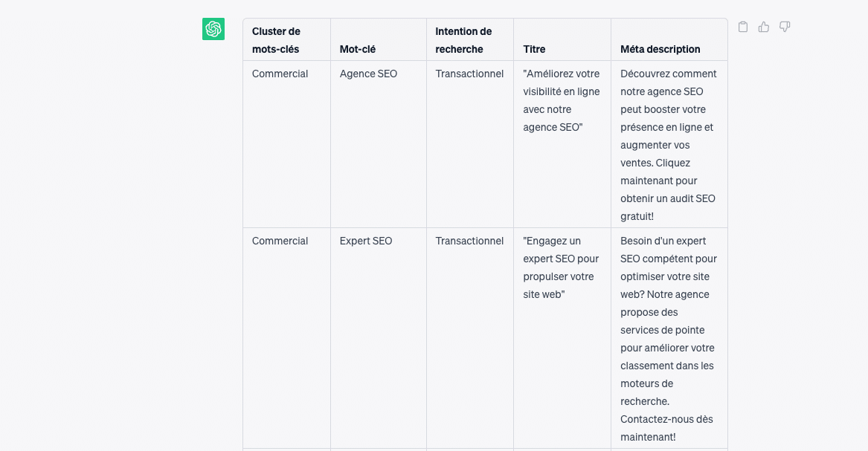Viewport: 868px width, 451px height.
Task: Click the "Titre" column header
Action: click(534, 49)
